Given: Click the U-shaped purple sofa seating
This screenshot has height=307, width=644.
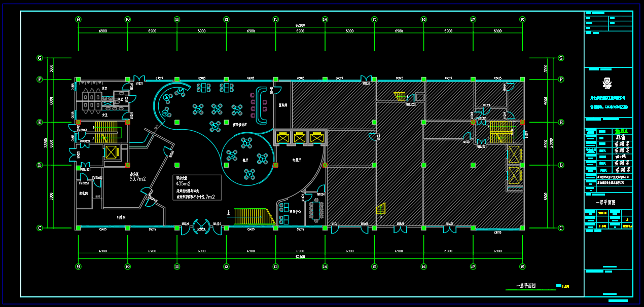Looking at the screenshot, I should coord(262,105).
